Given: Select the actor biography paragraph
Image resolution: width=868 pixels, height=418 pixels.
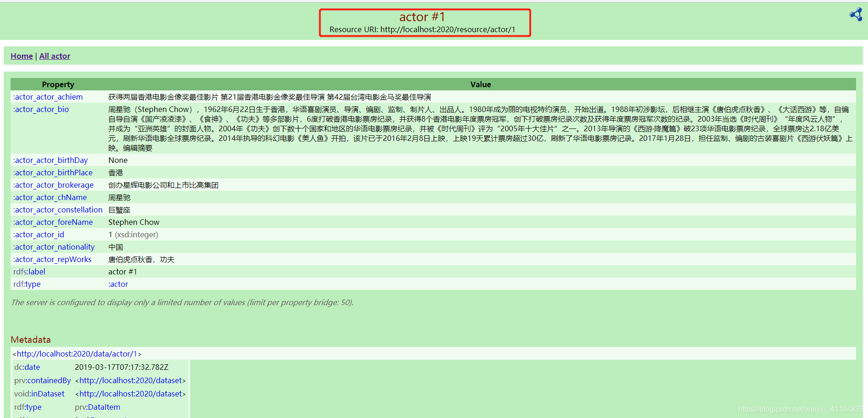Looking at the screenshot, I should tap(480, 128).
